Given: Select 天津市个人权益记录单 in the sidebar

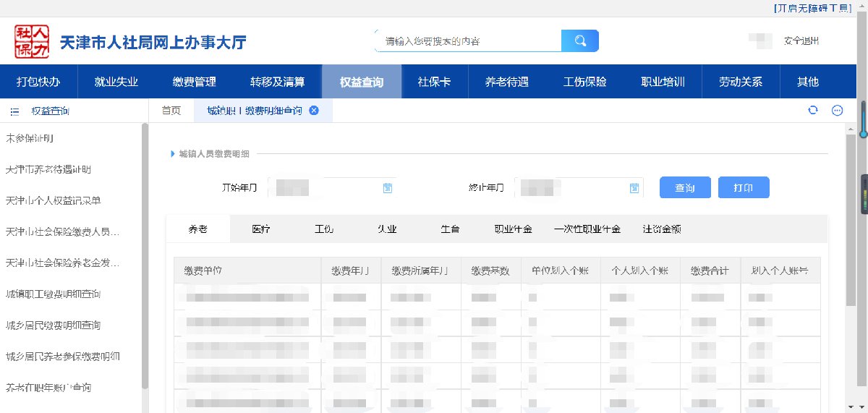Looking at the screenshot, I should [53, 200].
